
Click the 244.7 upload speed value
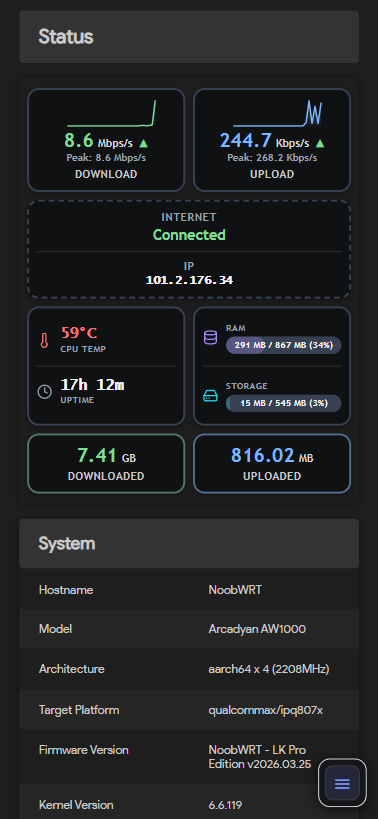pos(246,141)
